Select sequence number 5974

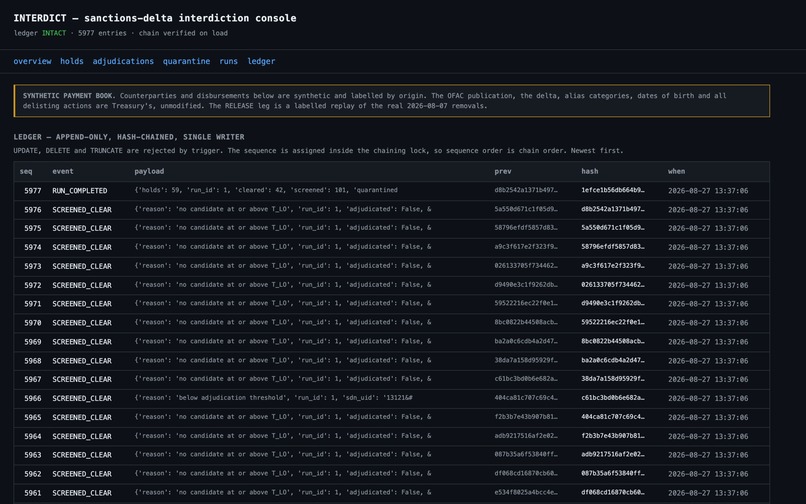(x=32, y=247)
